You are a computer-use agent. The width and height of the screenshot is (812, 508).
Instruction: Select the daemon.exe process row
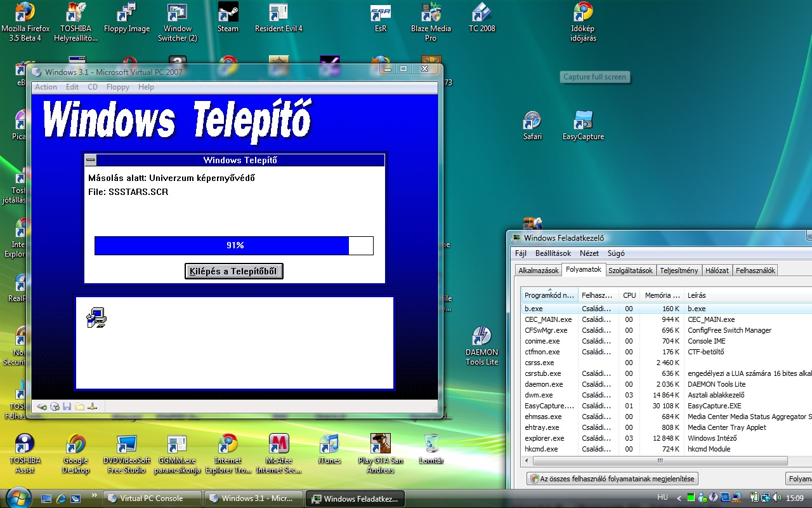(667, 384)
